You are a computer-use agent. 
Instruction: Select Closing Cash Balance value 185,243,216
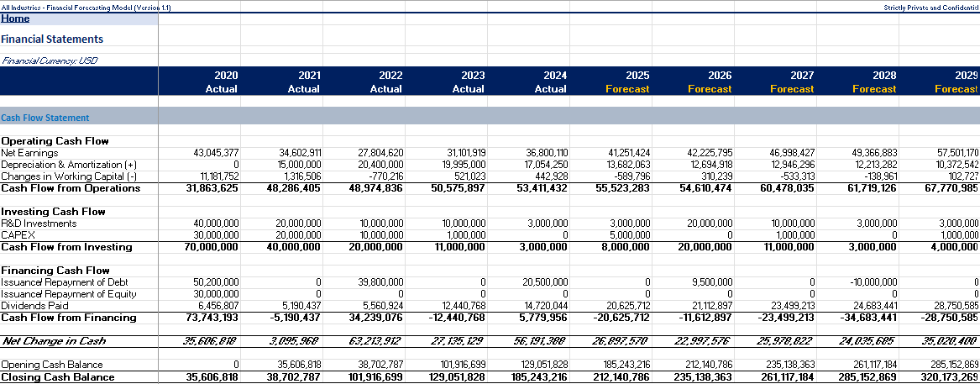click(x=539, y=377)
